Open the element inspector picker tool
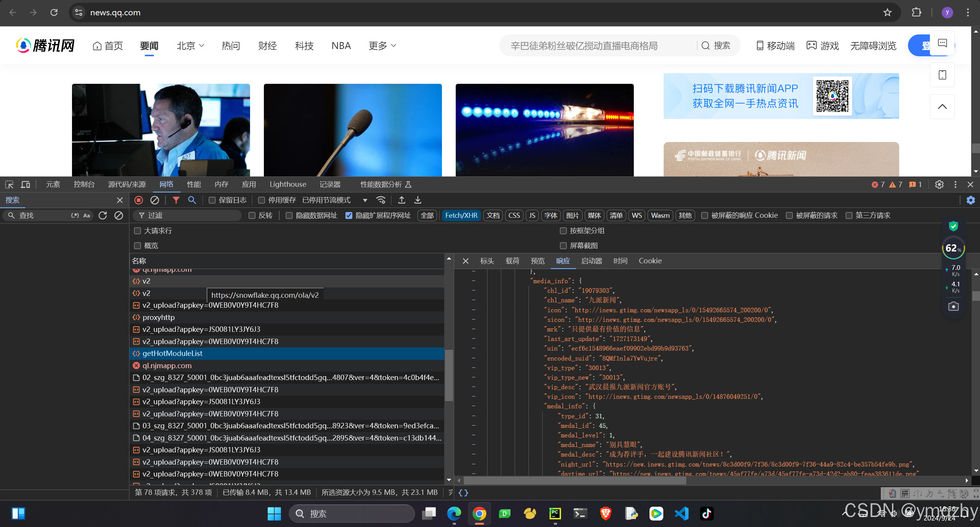The width and height of the screenshot is (980, 527). coord(9,184)
